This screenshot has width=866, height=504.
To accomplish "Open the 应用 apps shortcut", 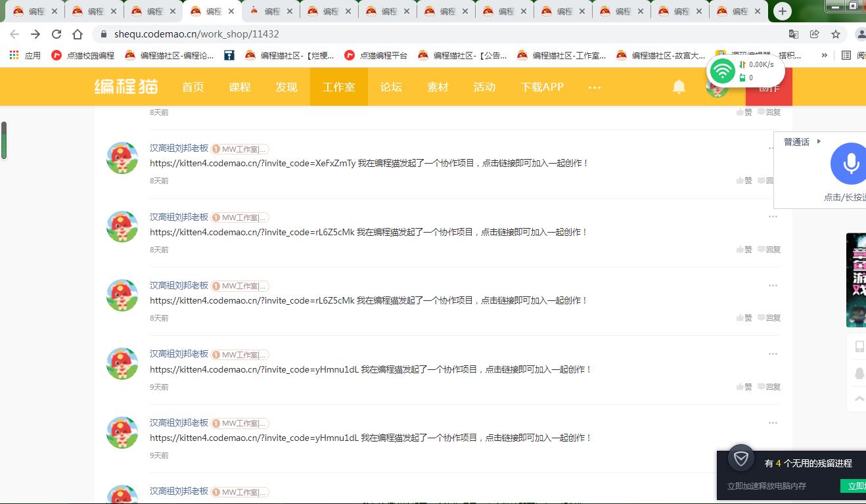I will (25, 56).
